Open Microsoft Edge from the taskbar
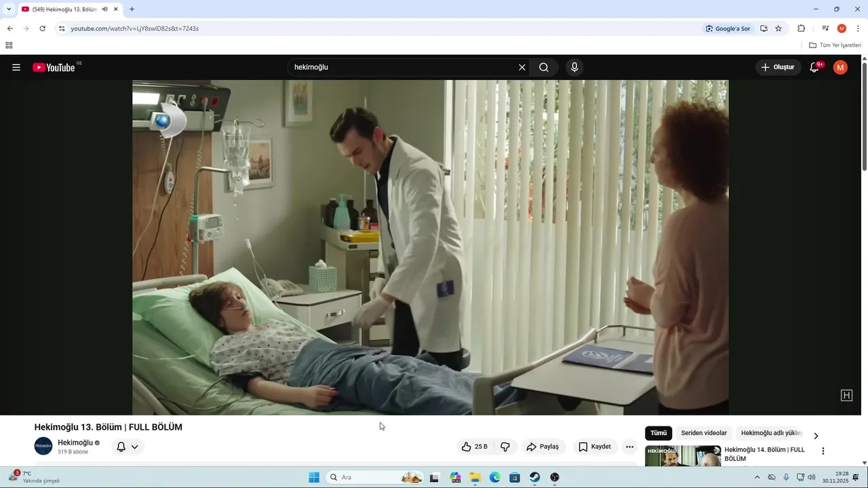This screenshot has height=488, width=868. (x=495, y=477)
